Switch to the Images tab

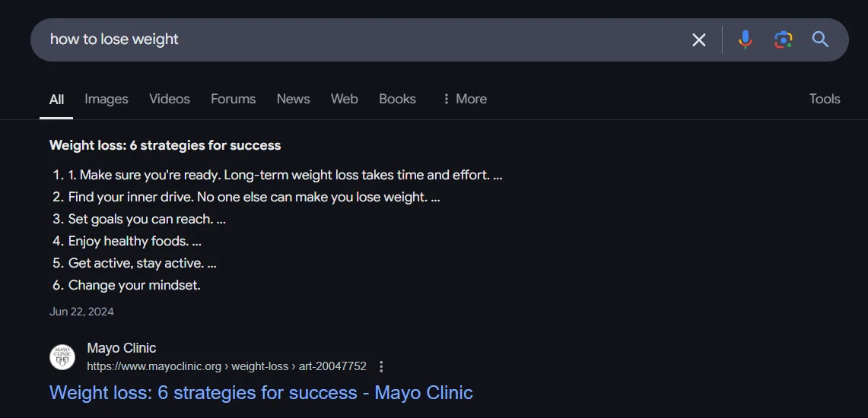(107, 99)
